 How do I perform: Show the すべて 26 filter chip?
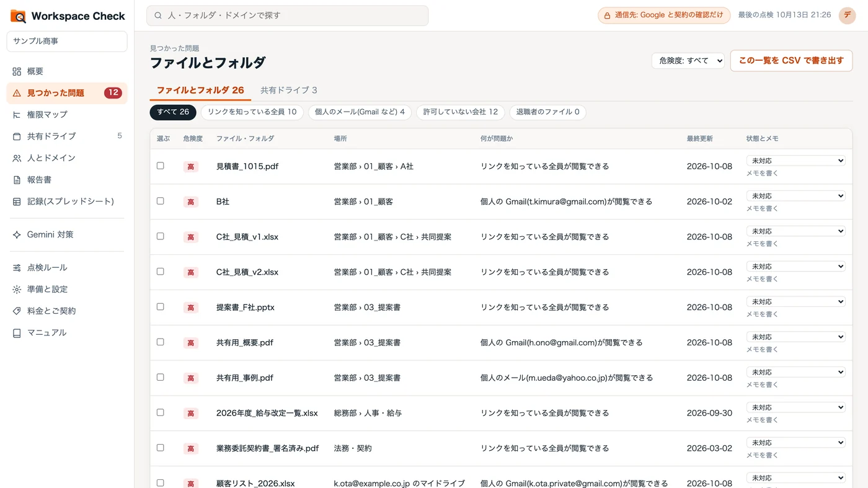point(173,112)
